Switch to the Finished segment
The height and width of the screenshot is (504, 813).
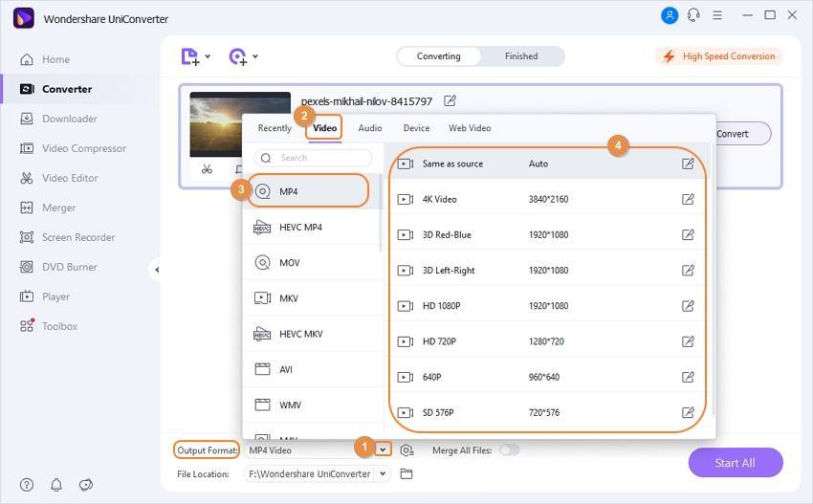click(521, 56)
